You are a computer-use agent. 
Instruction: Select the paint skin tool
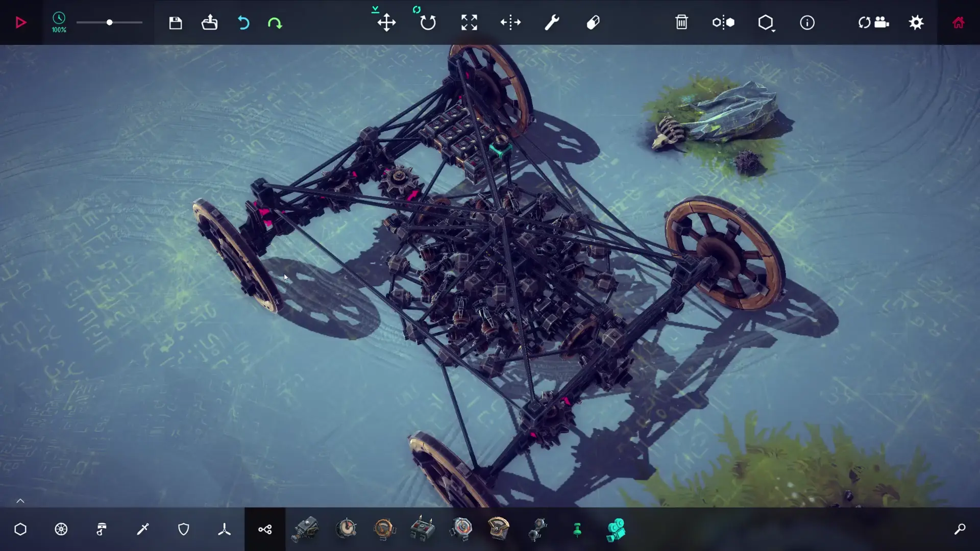pos(593,22)
